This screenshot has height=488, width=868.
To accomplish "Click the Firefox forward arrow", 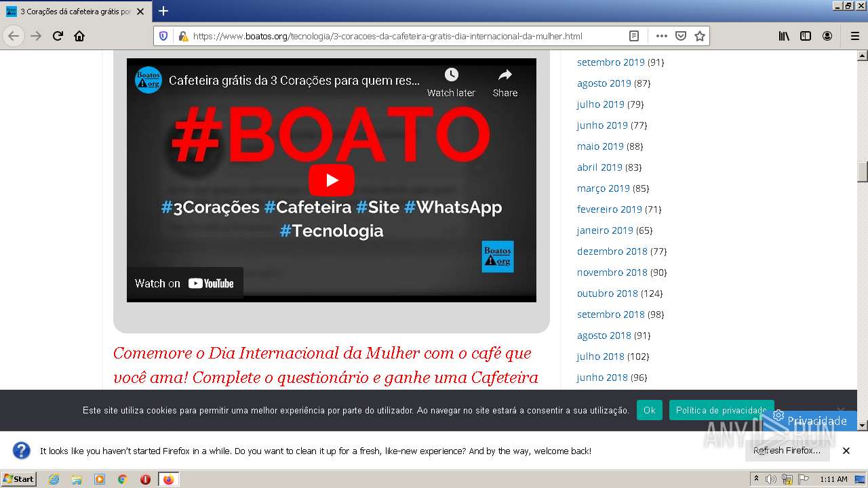I will 36,36.
